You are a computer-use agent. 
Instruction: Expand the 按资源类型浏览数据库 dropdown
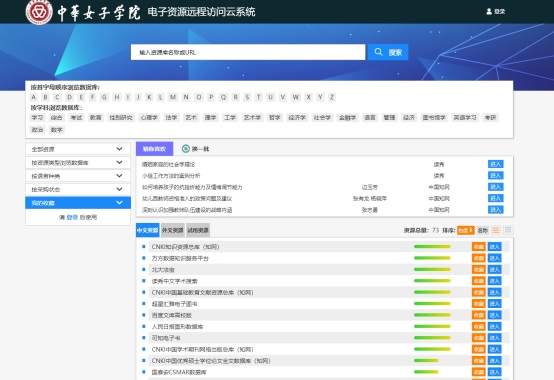click(x=78, y=162)
